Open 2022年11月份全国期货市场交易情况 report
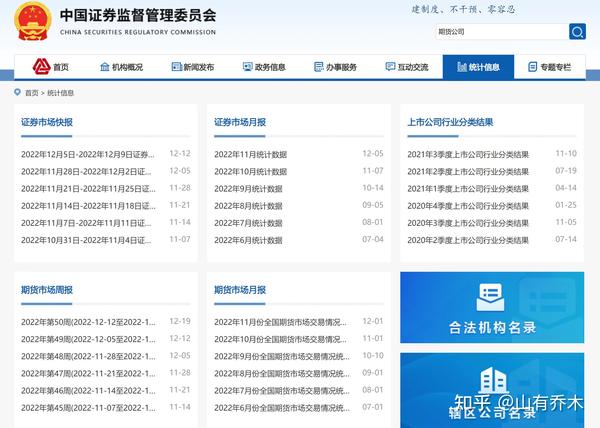The image size is (600, 428). click(280, 322)
